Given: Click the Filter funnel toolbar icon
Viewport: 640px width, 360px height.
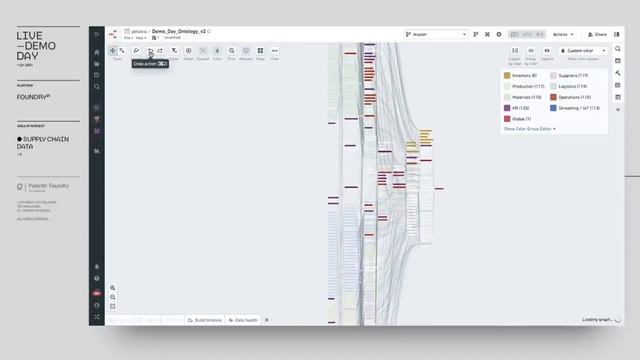Looking at the screenshot, I should pyautogui.click(x=174, y=51).
